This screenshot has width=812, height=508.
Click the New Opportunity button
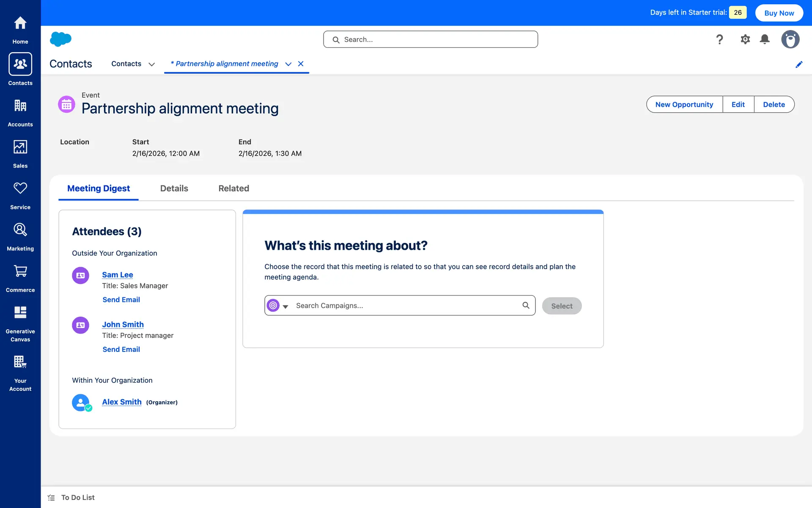pos(684,105)
